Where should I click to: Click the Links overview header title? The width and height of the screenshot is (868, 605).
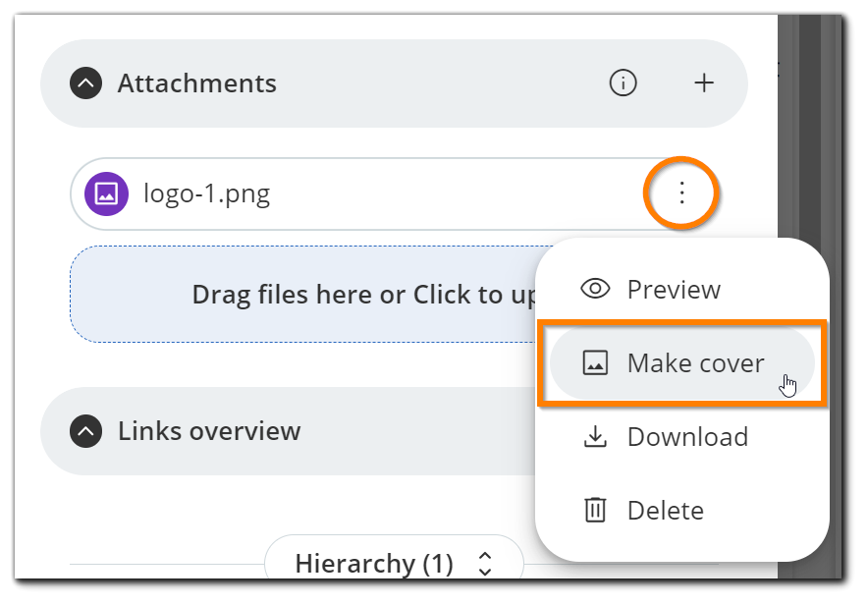209,431
